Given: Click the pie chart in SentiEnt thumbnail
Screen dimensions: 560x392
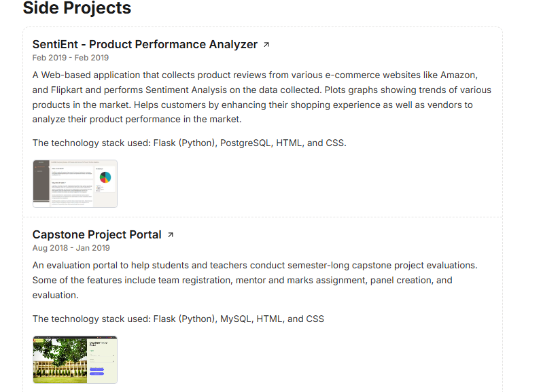Looking at the screenshot, I should [105, 177].
